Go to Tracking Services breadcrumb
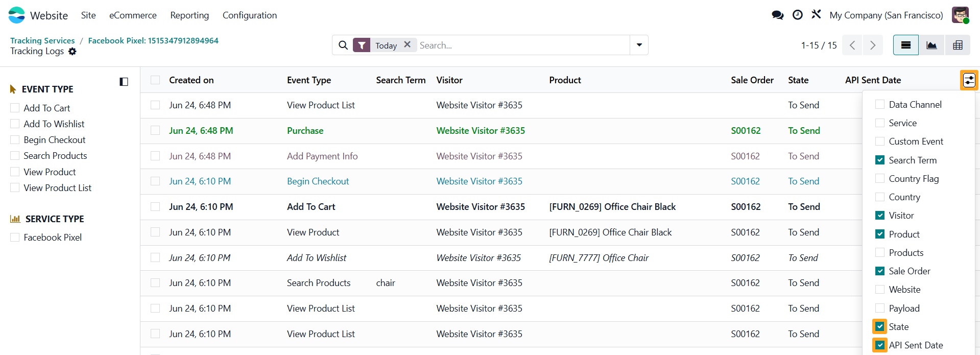This screenshot has height=355, width=980. (42, 40)
